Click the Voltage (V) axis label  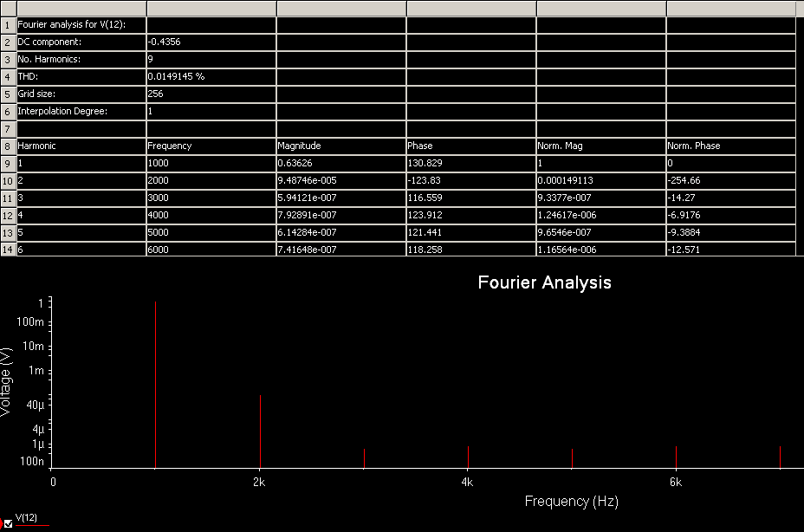6,382
